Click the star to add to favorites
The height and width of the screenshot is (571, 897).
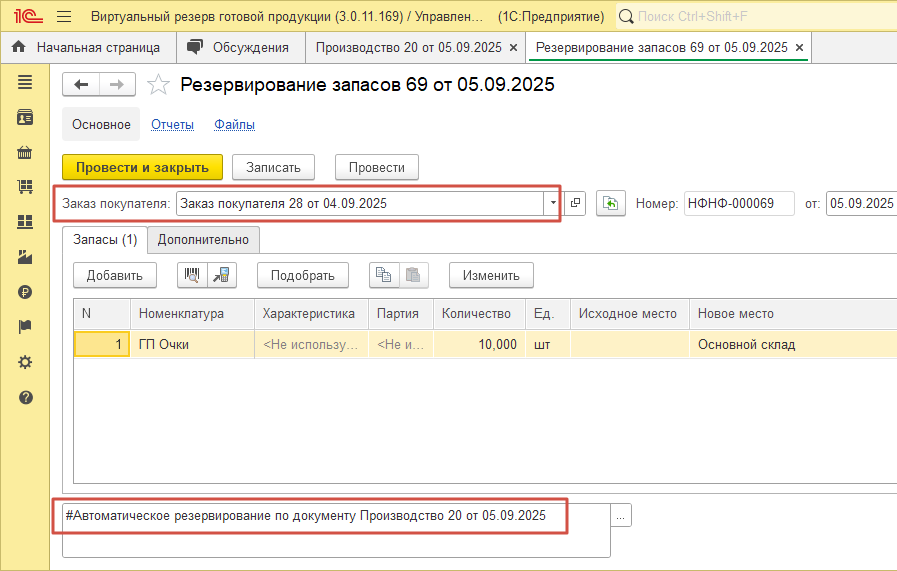[x=158, y=85]
